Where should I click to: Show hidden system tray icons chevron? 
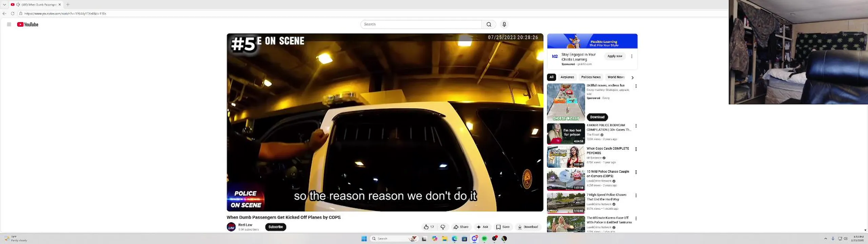826,239
